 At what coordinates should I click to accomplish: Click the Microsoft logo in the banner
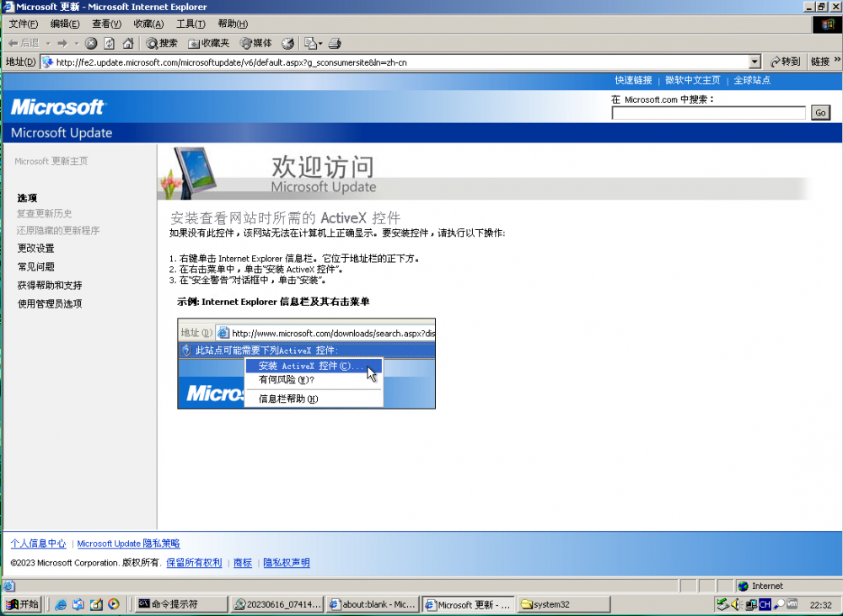pyautogui.click(x=58, y=107)
